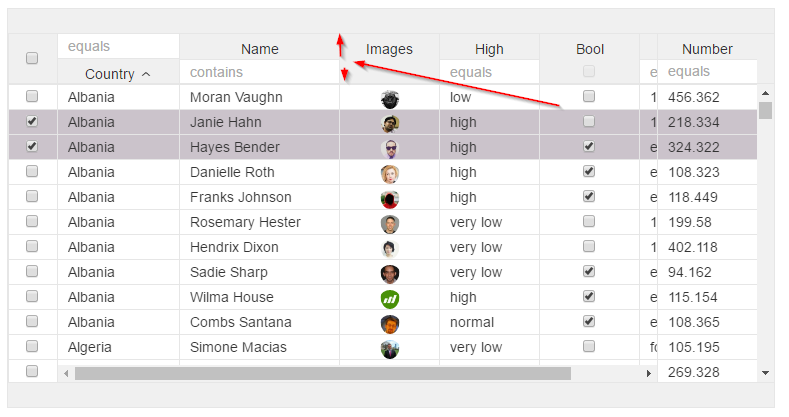Click the Name 'contains' filter field
789x417 pixels.
(259, 72)
